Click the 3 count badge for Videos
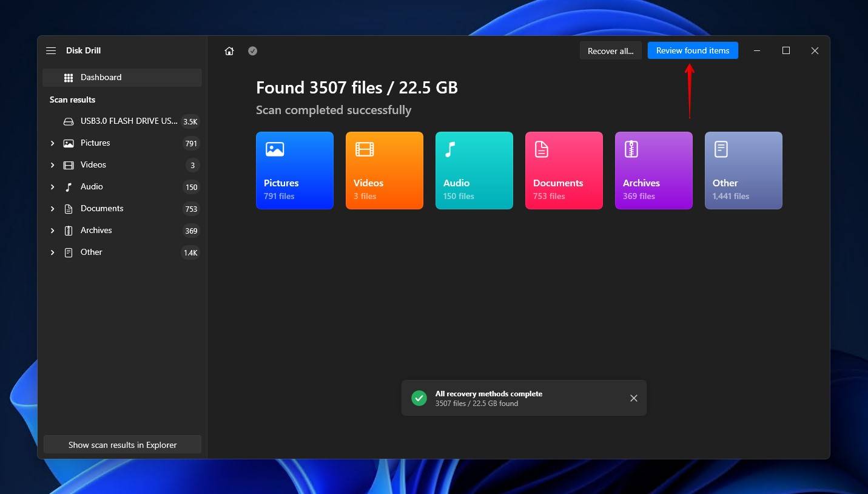The width and height of the screenshot is (868, 494). pyautogui.click(x=193, y=166)
